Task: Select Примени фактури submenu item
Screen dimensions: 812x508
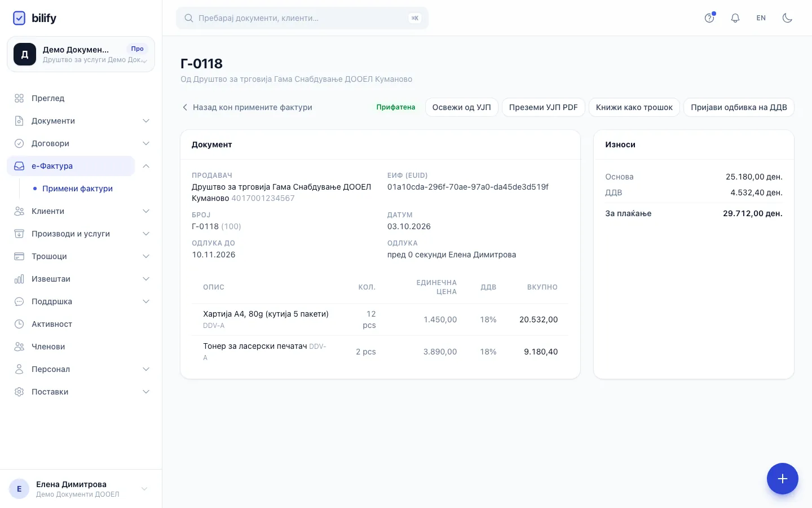Action: coord(77,189)
